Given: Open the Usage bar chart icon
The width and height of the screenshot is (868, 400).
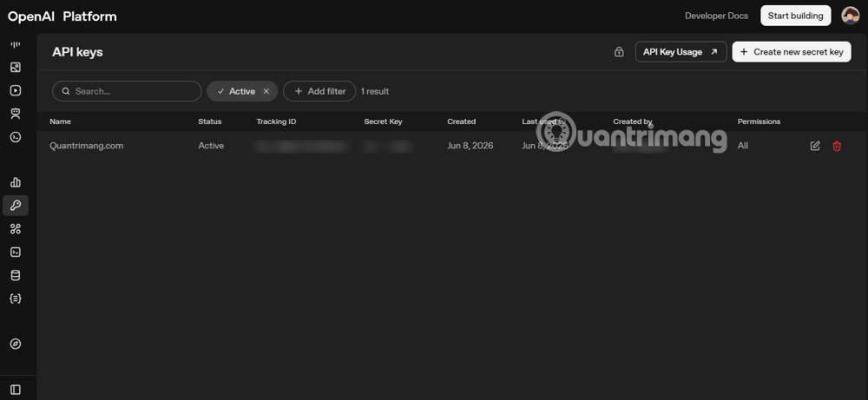Looking at the screenshot, I should click(x=16, y=182).
